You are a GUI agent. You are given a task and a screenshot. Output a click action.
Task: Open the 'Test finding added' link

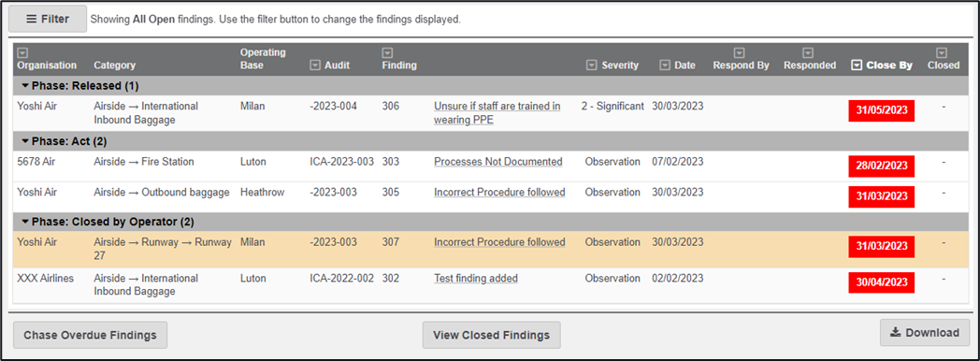(x=476, y=279)
